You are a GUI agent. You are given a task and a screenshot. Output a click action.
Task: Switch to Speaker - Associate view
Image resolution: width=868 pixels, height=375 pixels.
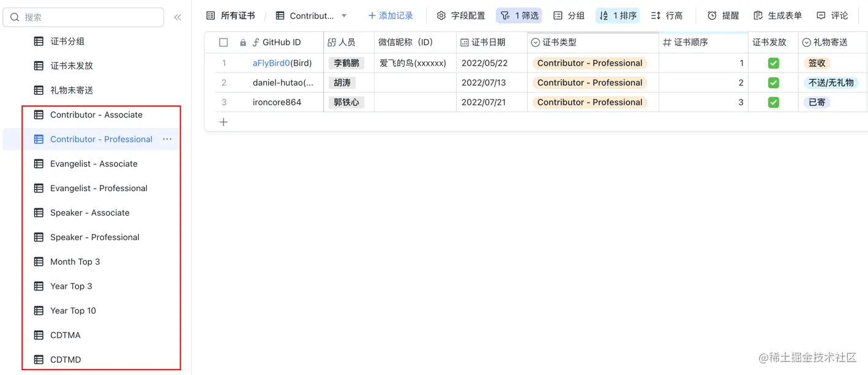tap(90, 213)
